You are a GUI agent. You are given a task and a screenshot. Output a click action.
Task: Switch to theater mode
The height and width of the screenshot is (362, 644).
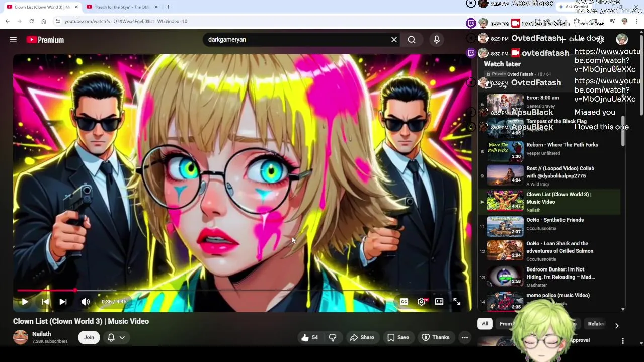[439, 302]
